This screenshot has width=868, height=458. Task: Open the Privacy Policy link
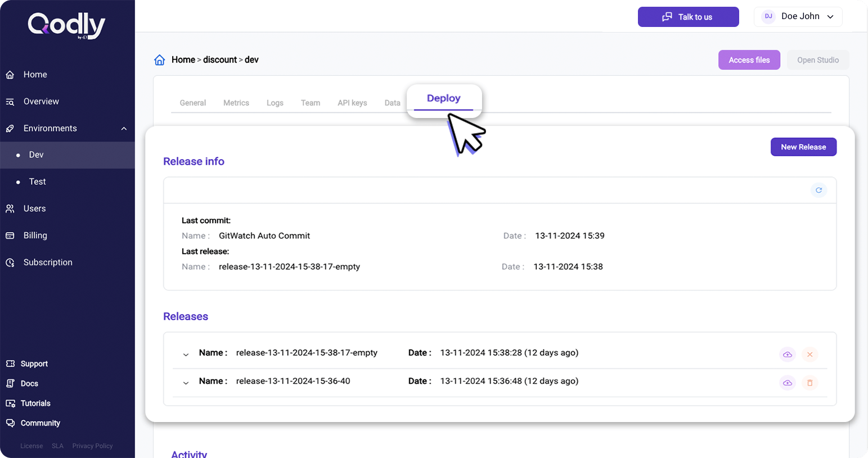(x=92, y=446)
